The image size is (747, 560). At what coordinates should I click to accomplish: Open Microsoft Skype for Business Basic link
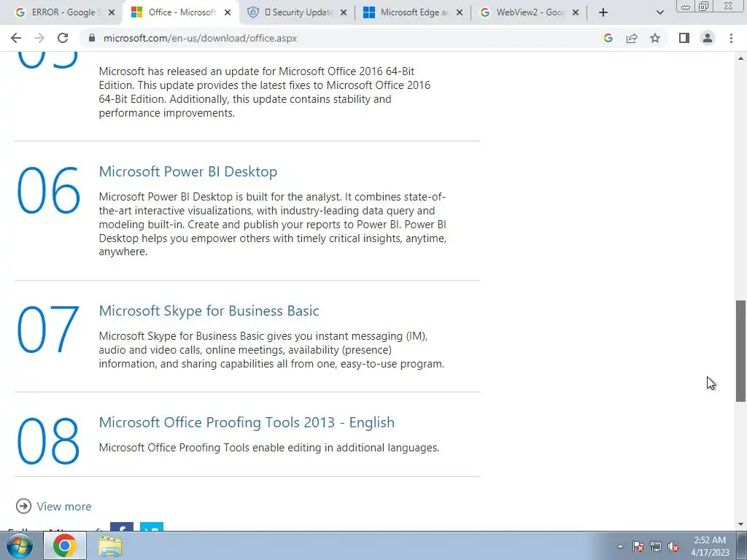pos(209,311)
